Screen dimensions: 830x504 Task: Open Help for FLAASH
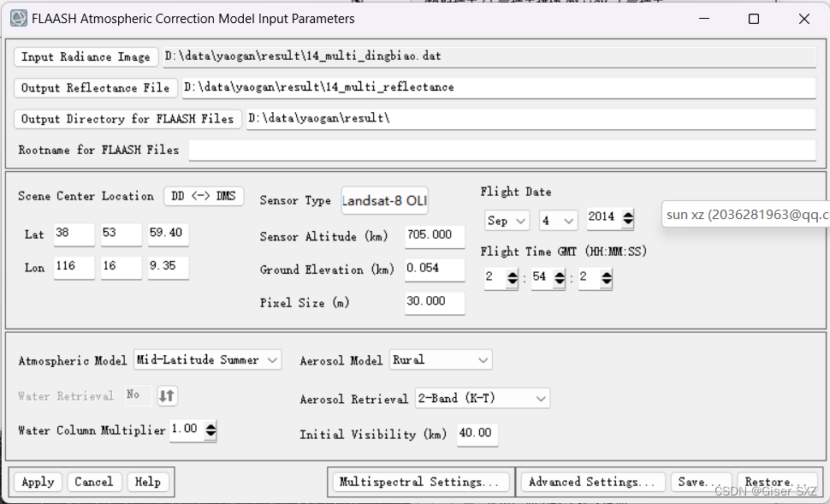(x=148, y=483)
